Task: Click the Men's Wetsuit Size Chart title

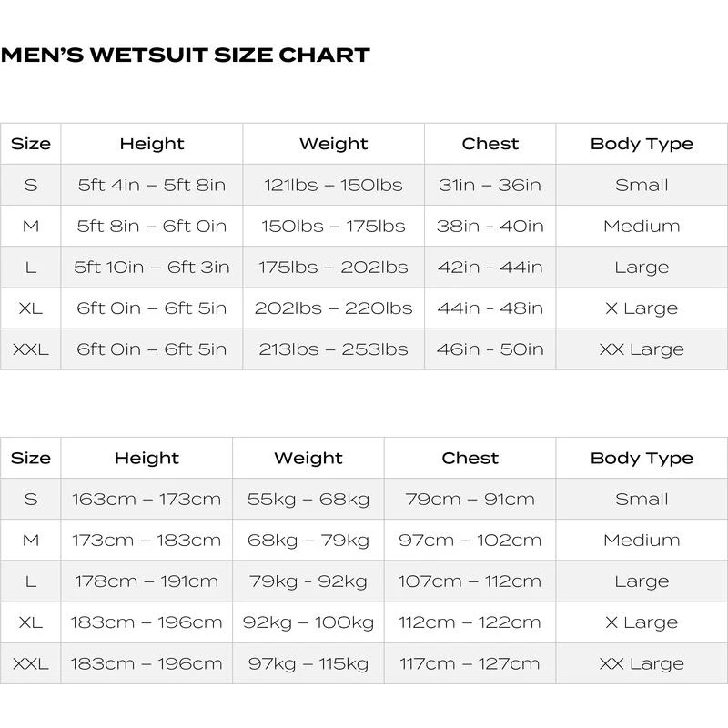Action: [186, 55]
